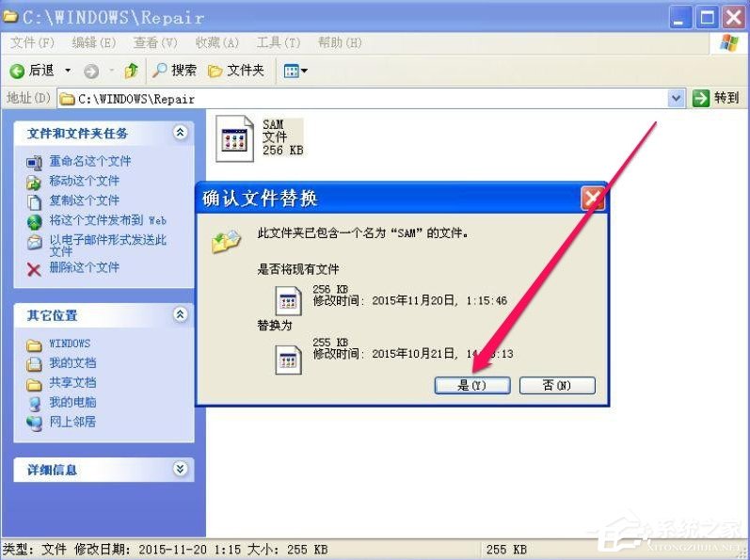750x560 pixels.
Task: Click 删除这个文件 link
Action: (84, 267)
